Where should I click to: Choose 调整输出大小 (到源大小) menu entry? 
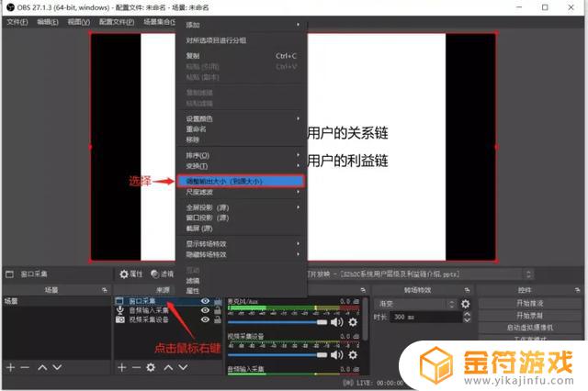click(241, 181)
